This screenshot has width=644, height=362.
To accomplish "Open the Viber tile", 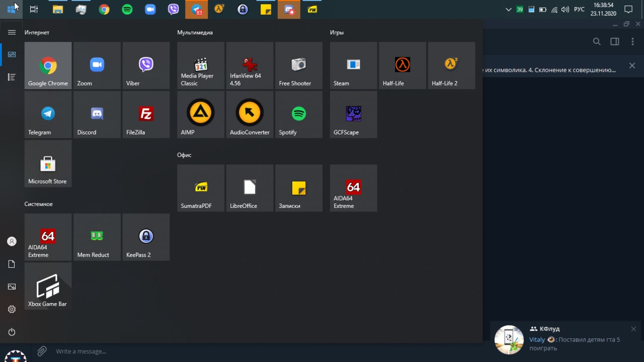I will point(146,65).
